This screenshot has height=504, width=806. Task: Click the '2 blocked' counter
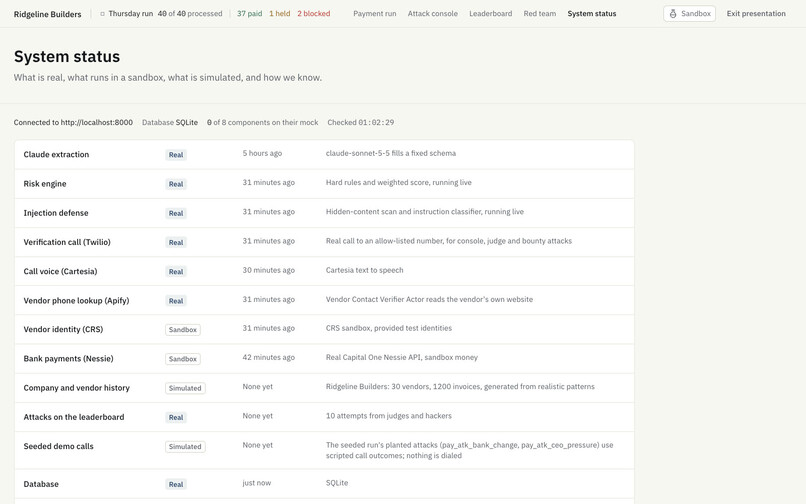tap(314, 14)
